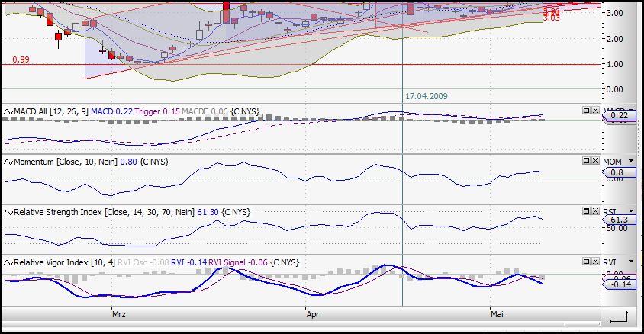Maximize the Relative Strength Index panel
The image size is (644, 334).
pyautogui.click(x=587, y=211)
